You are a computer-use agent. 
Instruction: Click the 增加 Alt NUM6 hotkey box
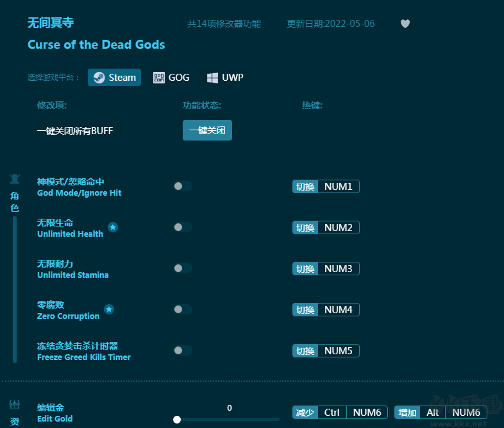pyautogui.click(x=441, y=412)
